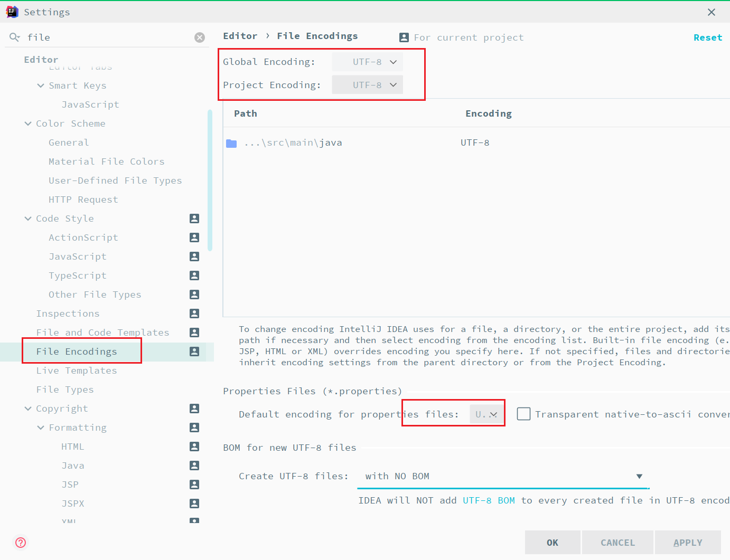Click the Path column header

pyautogui.click(x=246, y=113)
